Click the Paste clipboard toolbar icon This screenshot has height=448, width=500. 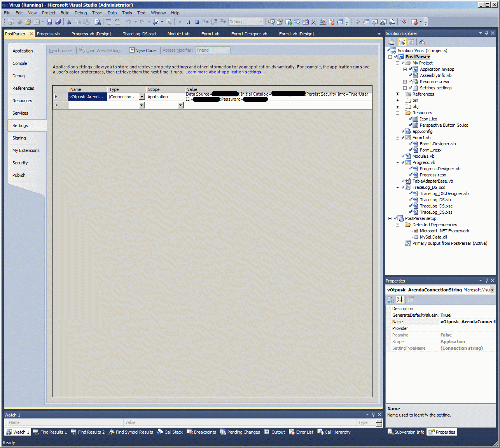(x=86, y=22)
